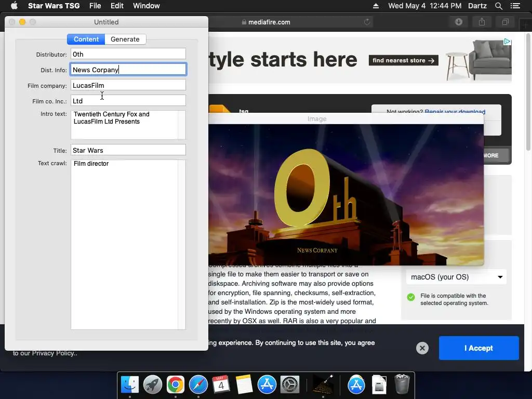Click the Dist. Info field with News Corpany
The height and width of the screenshot is (399, 532).
[128, 70]
